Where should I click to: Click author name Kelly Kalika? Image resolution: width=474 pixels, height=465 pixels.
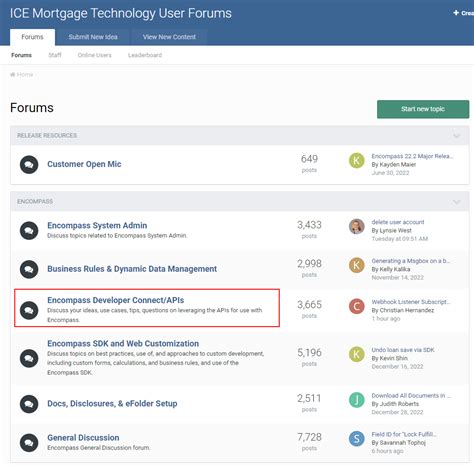(x=394, y=269)
